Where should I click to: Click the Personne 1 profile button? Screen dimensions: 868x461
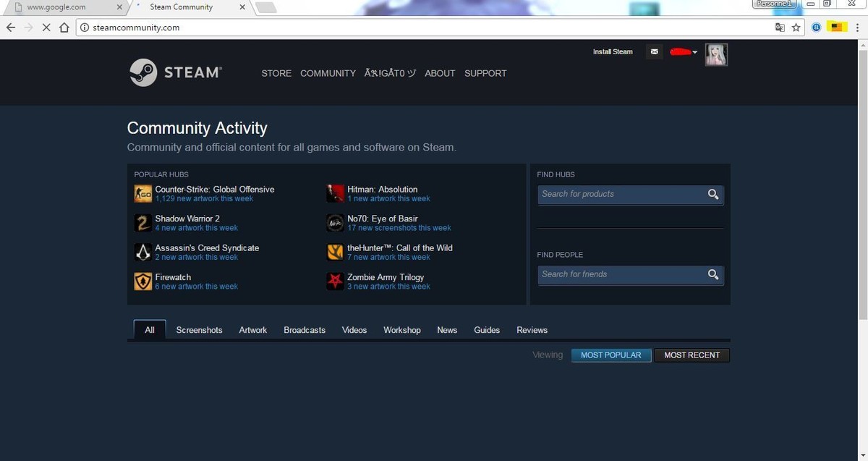(x=774, y=4)
